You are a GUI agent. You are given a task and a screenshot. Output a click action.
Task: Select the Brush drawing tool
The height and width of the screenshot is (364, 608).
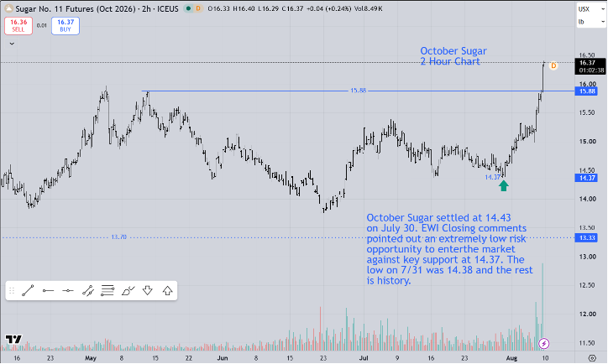[x=128, y=290]
